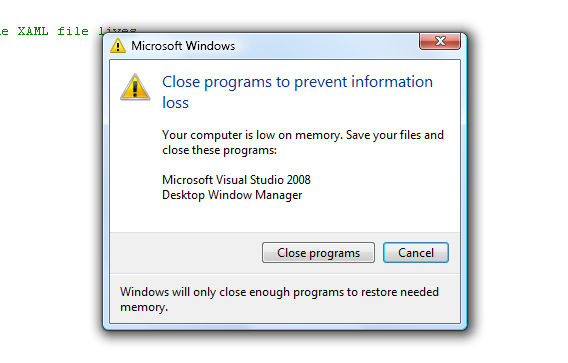Screen dimensions: 568x363
Task: Click blank white area below Desktop Window Manager
Action: click(x=285, y=217)
